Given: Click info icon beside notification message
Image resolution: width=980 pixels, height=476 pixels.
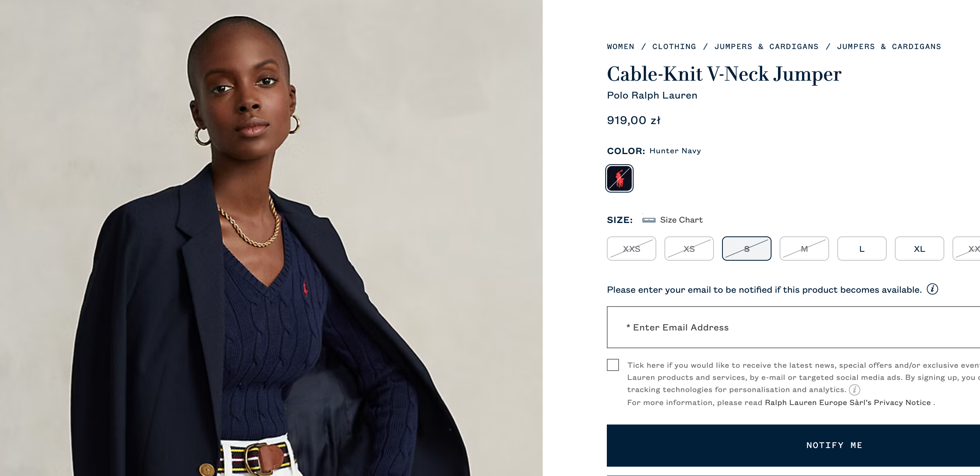Looking at the screenshot, I should tap(933, 289).
